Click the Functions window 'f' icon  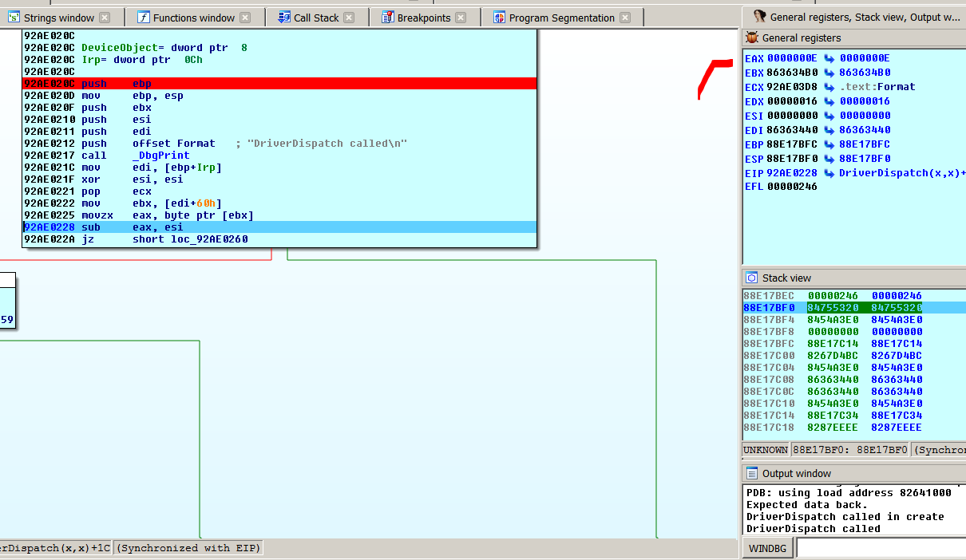[x=143, y=18]
